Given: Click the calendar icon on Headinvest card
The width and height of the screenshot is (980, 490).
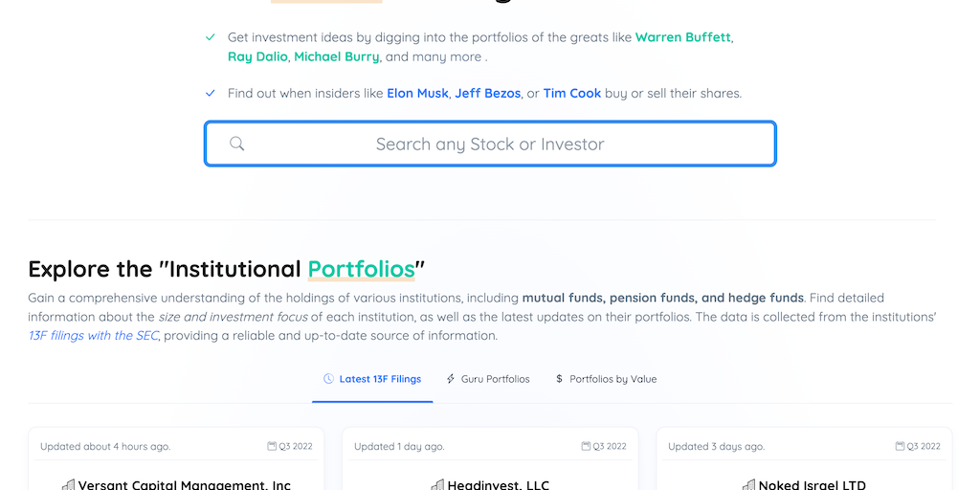Looking at the screenshot, I should (587, 446).
